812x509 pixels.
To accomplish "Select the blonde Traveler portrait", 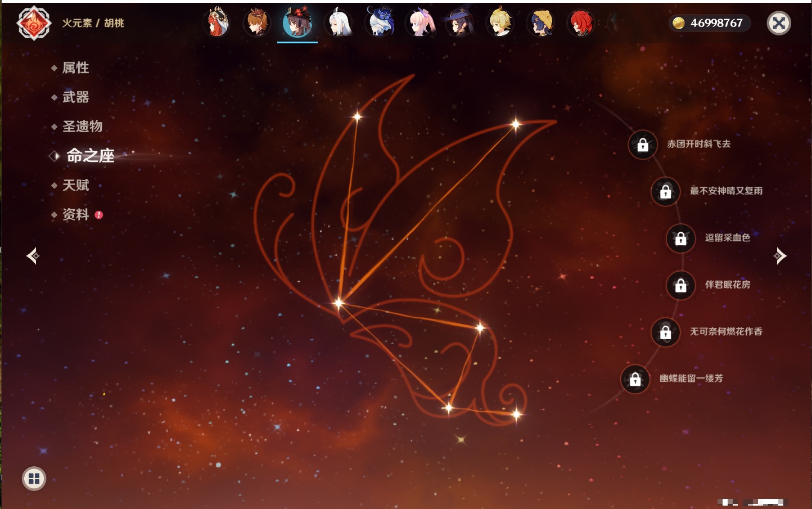I will click(x=500, y=22).
